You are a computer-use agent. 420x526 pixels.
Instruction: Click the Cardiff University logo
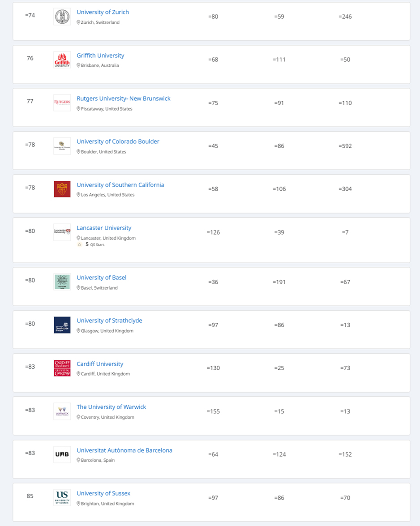tap(62, 368)
